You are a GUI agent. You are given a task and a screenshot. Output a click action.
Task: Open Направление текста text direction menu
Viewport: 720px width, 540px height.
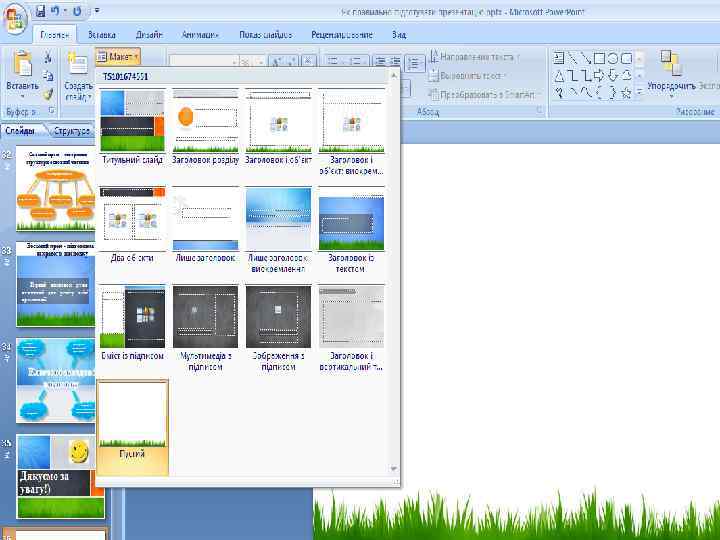pos(474,57)
